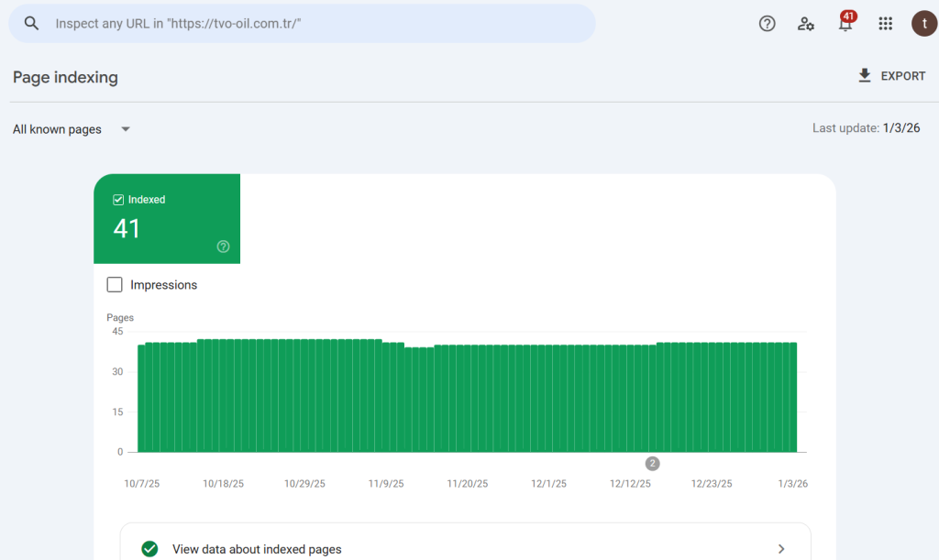Enable the Impressions checkbox
This screenshot has height=560, width=939.
(x=115, y=285)
